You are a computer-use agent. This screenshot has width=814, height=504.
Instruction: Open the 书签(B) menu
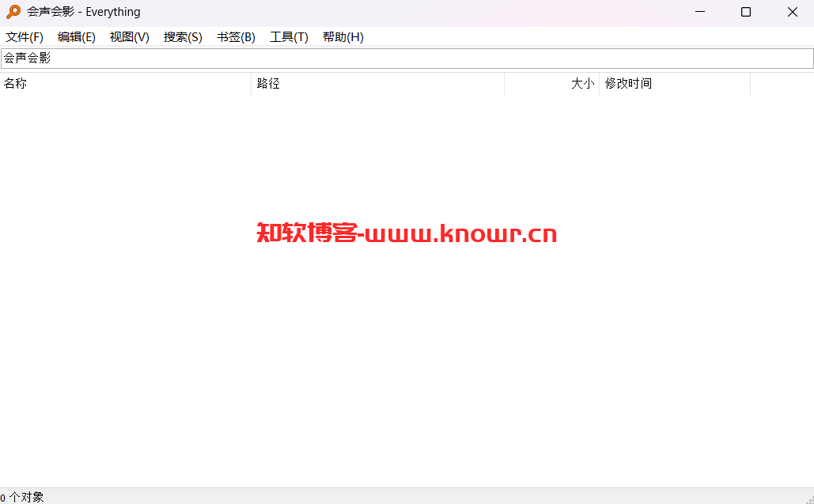click(x=236, y=37)
